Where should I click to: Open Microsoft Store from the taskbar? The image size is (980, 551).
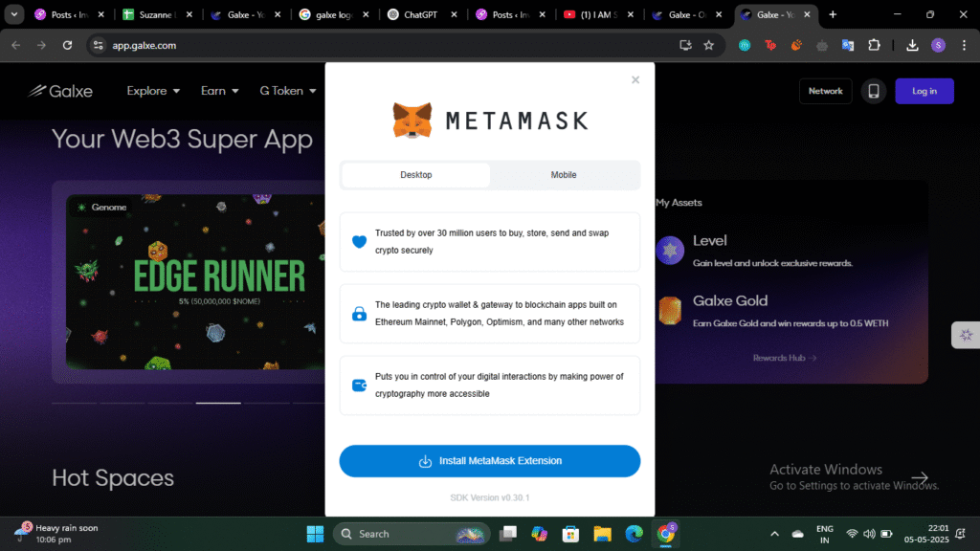pyautogui.click(x=570, y=534)
